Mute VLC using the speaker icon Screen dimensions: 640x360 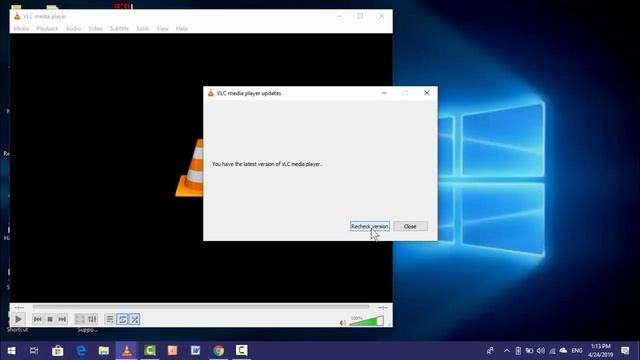click(x=343, y=323)
